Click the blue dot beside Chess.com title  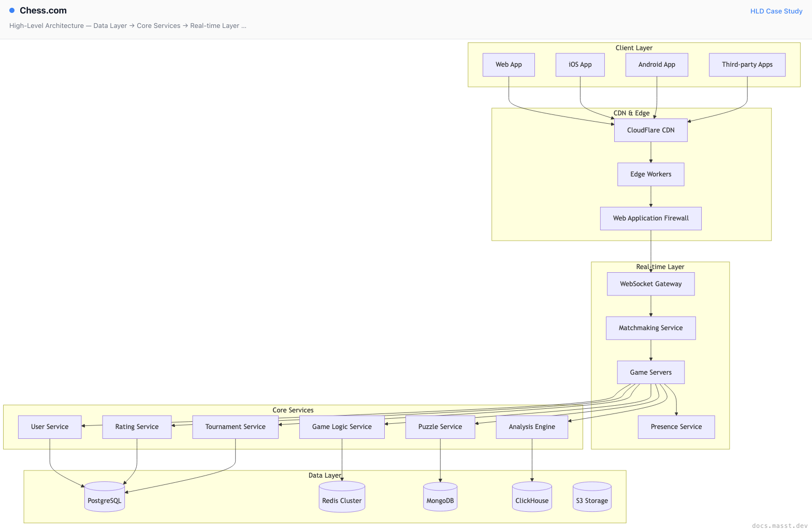(12, 10)
